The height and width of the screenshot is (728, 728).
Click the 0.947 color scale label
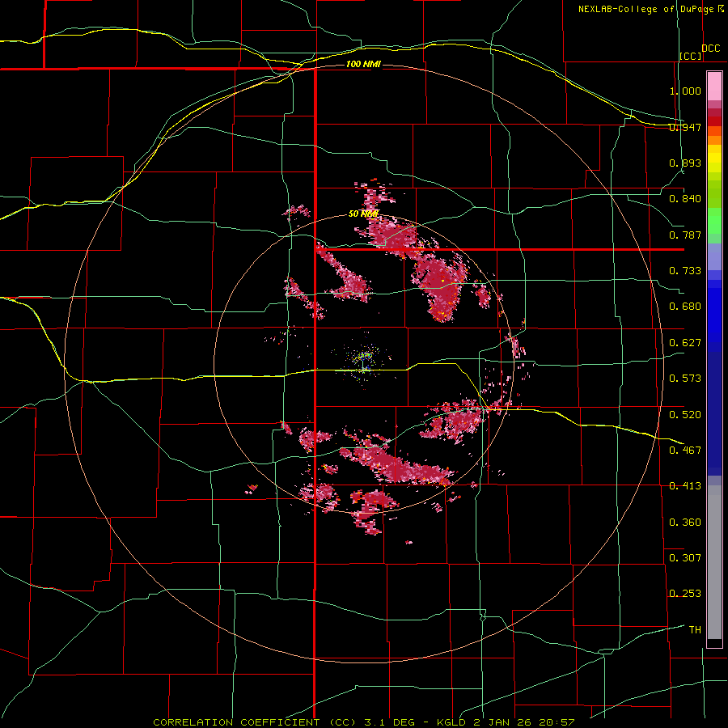pyautogui.click(x=685, y=127)
